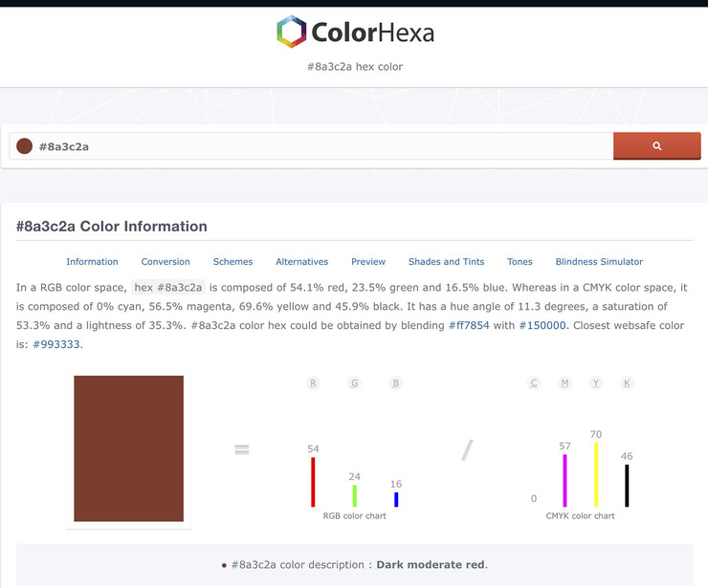Go to the Alternatives section
708x588 pixels.
[x=301, y=262]
